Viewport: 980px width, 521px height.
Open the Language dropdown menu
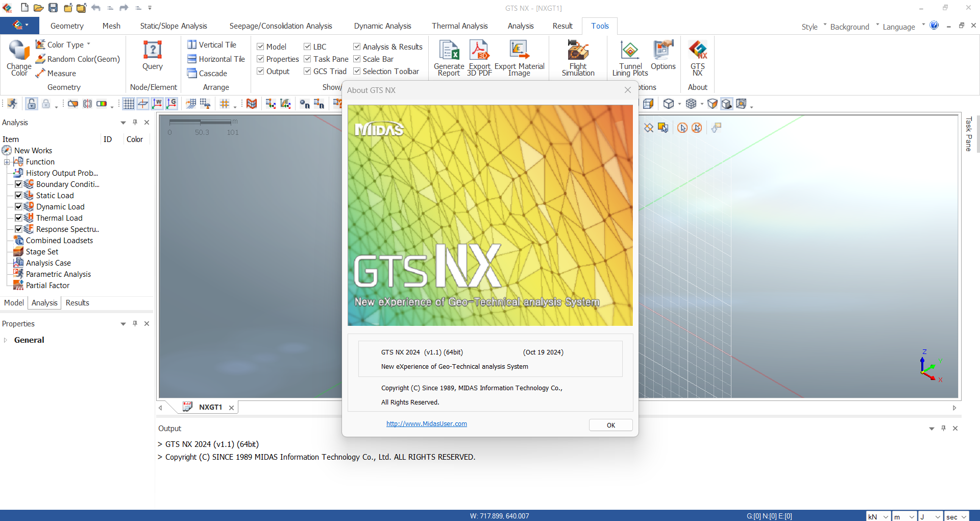903,27
